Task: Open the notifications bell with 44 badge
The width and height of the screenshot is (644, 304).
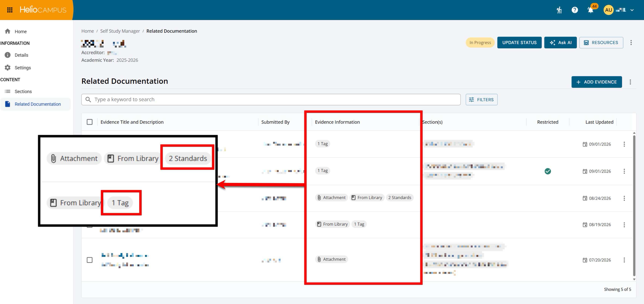Action: [591, 10]
